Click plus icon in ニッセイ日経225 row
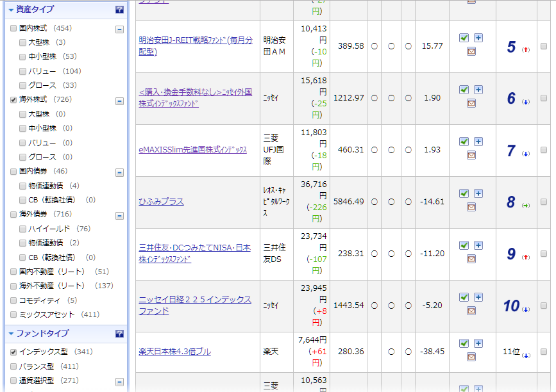 point(478,297)
